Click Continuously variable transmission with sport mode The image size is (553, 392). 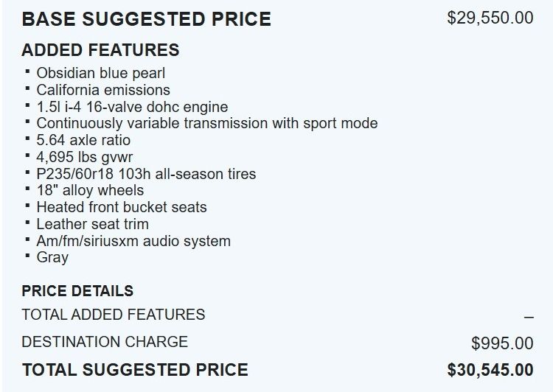[x=206, y=123]
